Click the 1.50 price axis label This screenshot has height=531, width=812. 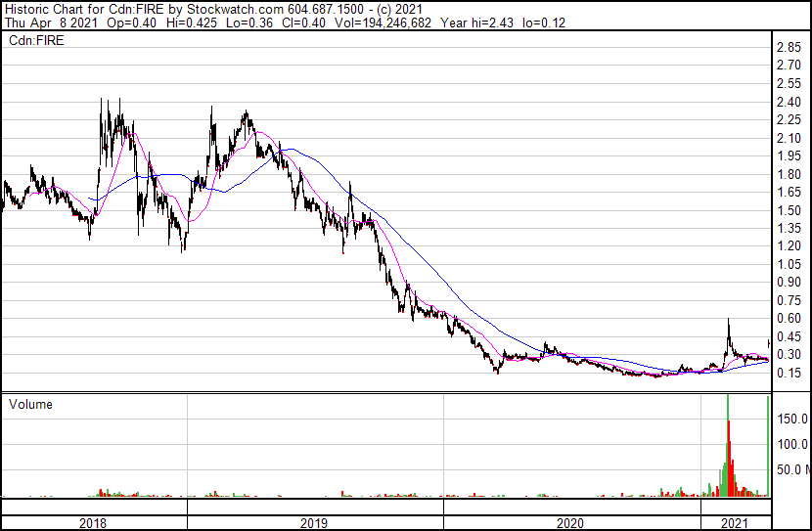(789, 210)
